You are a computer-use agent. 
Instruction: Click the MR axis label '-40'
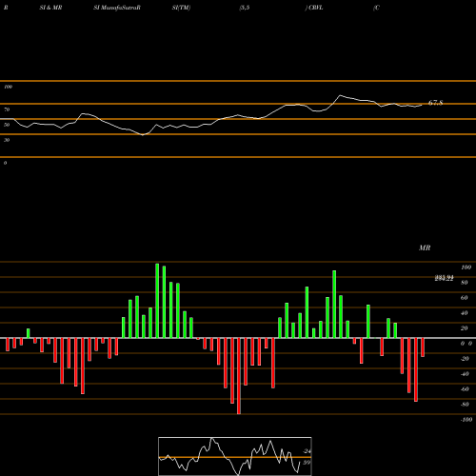pyautogui.click(x=465, y=374)
